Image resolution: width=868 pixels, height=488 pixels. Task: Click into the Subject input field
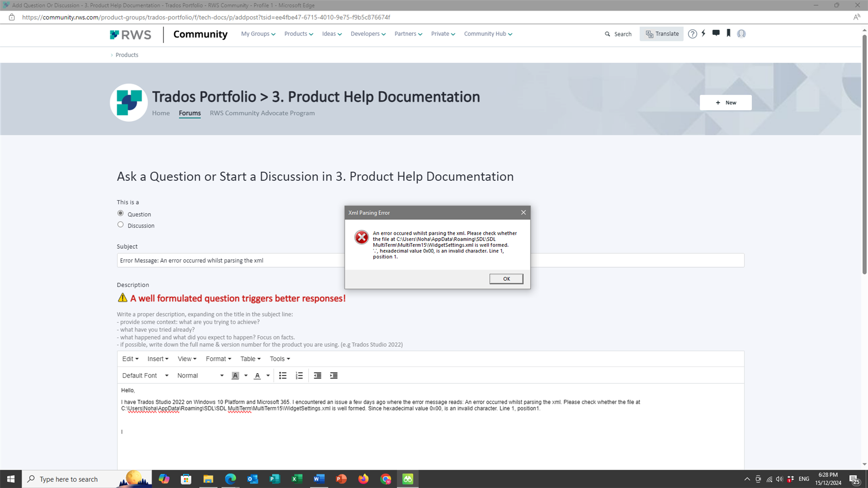[430, 260]
